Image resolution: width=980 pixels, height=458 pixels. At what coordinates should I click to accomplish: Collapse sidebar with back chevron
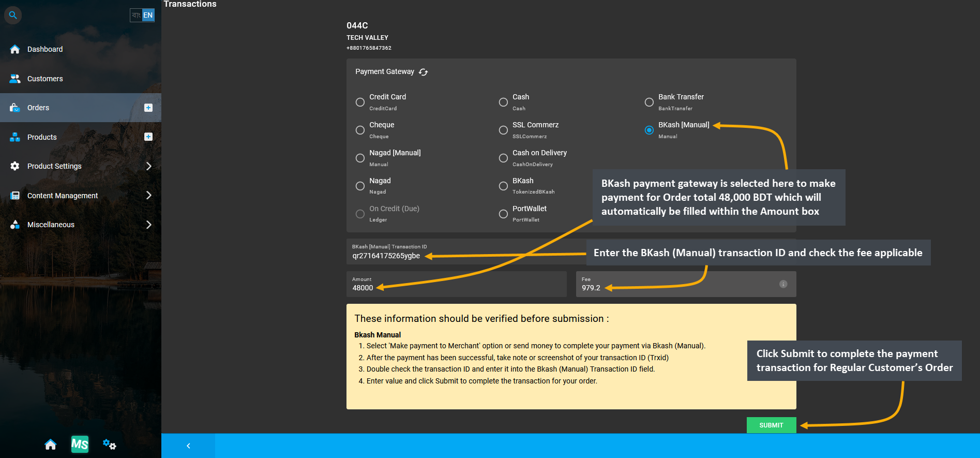tap(188, 446)
